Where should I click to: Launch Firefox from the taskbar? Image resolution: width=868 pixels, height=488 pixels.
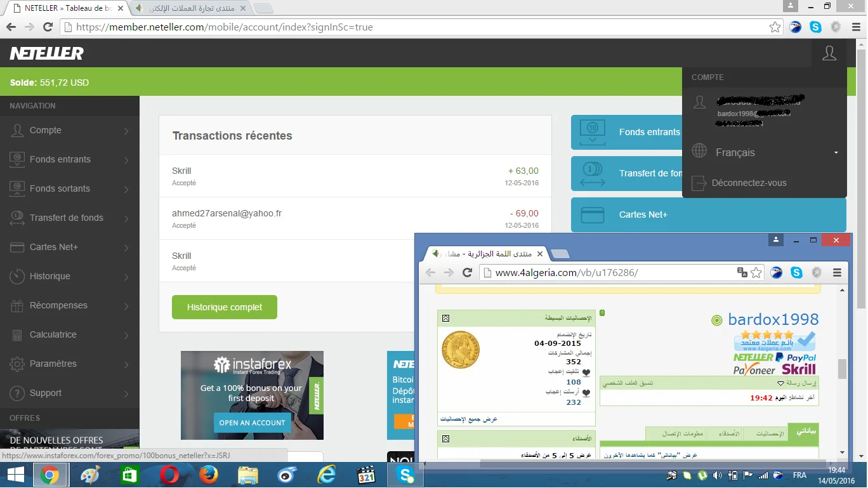(208, 475)
